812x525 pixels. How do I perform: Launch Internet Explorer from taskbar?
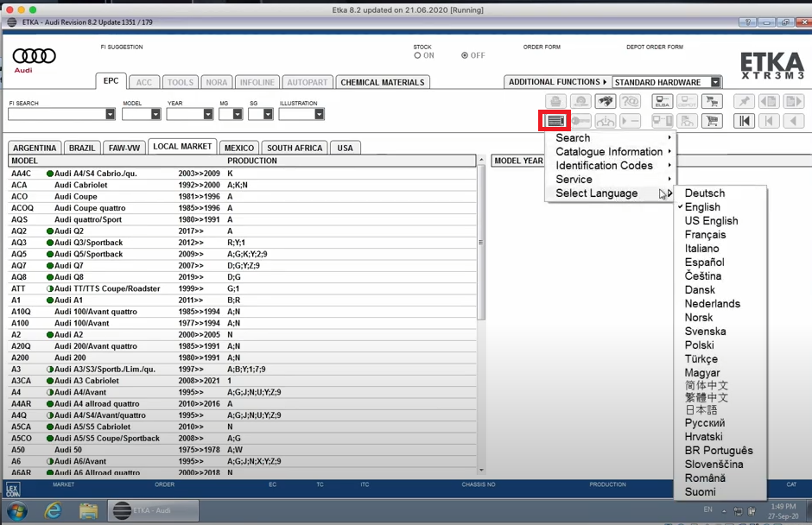[53, 511]
